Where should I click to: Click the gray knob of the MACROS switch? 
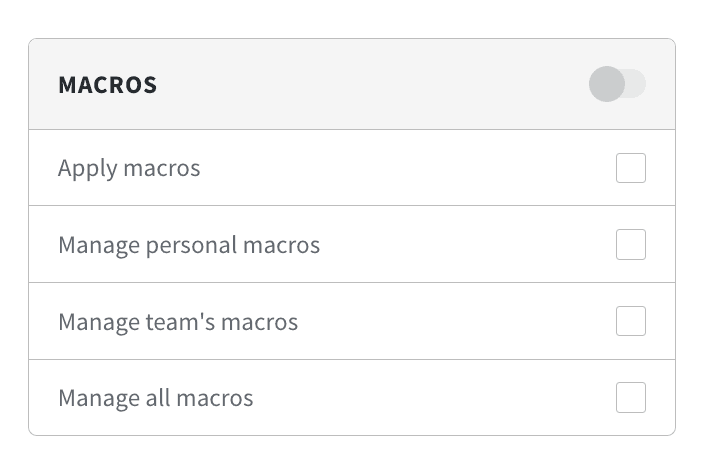coord(607,84)
